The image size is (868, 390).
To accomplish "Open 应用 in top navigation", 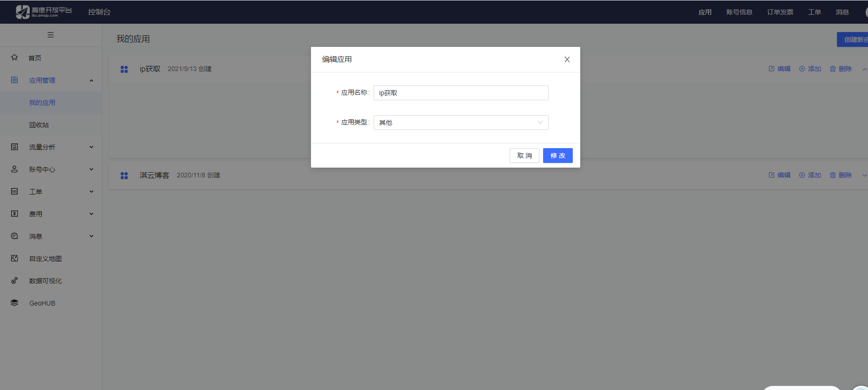I will [705, 12].
